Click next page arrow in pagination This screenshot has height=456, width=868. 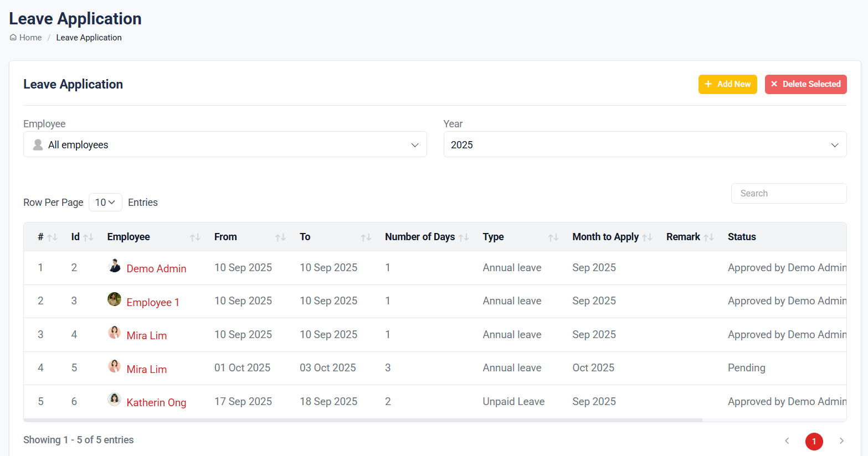coord(841,441)
